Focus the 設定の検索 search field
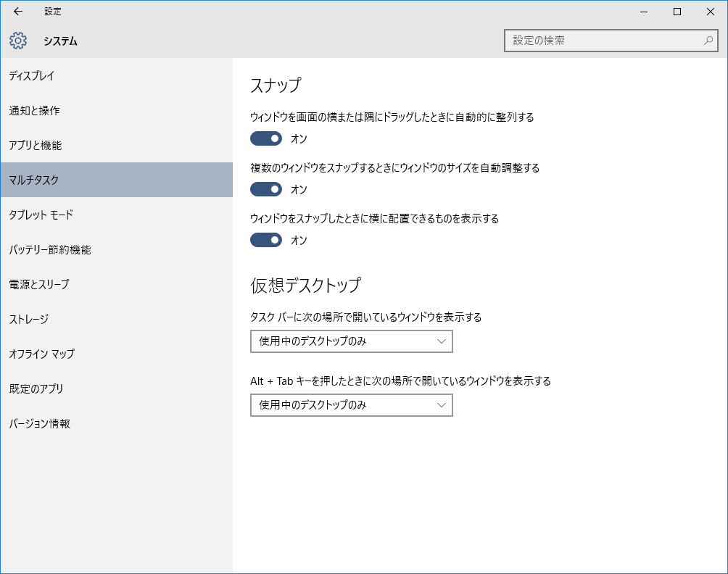 pyautogui.click(x=611, y=41)
